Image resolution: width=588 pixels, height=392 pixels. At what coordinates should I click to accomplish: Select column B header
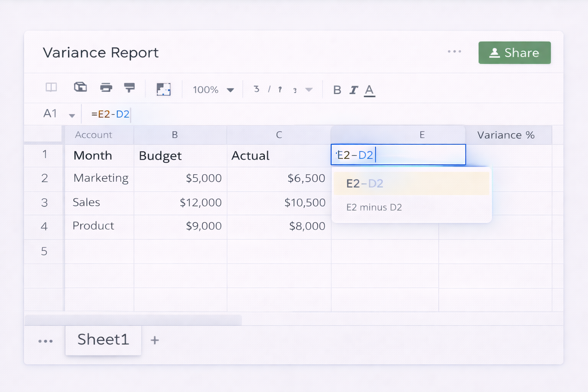point(180,135)
